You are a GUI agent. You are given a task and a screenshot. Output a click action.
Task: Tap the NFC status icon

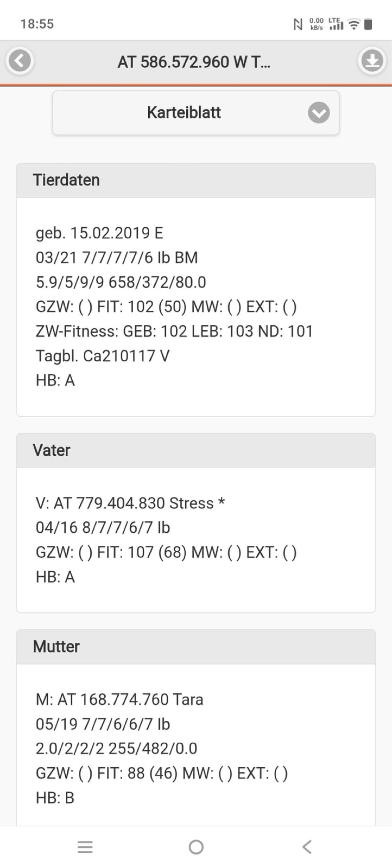click(x=298, y=24)
